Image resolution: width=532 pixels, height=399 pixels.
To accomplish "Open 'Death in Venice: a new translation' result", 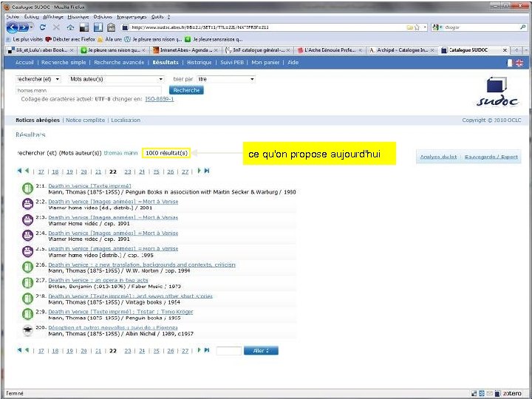I will 142,265.
